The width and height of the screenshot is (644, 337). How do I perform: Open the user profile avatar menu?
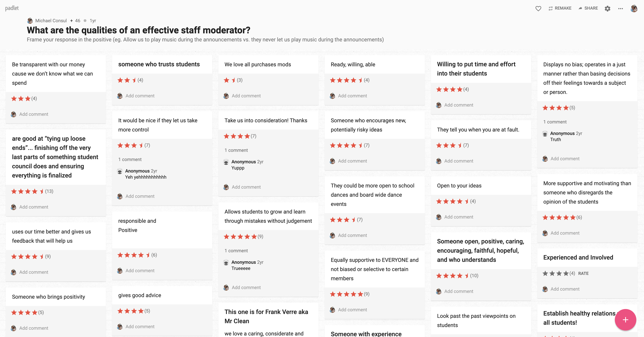[x=634, y=8]
